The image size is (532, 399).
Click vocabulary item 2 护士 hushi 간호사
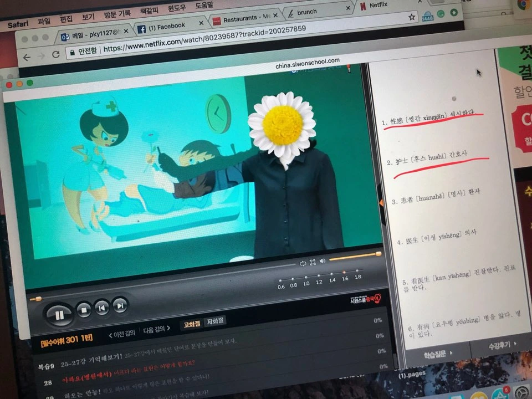pos(427,158)
